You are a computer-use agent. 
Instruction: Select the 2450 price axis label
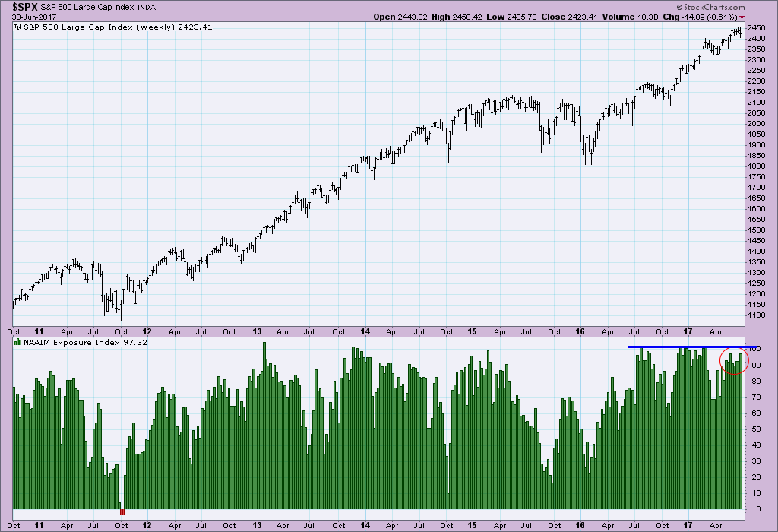pos(756,27)
